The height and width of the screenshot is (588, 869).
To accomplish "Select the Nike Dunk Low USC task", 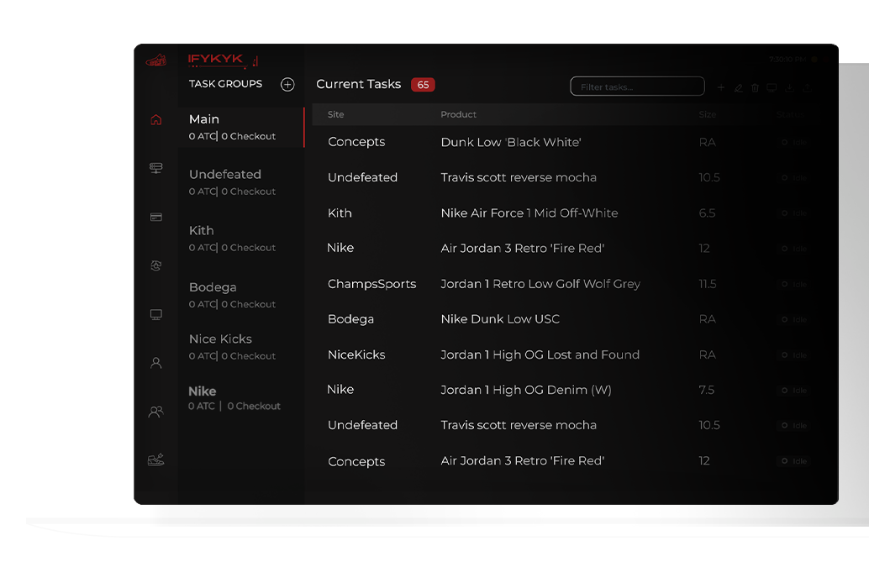I will coord(500,319).
